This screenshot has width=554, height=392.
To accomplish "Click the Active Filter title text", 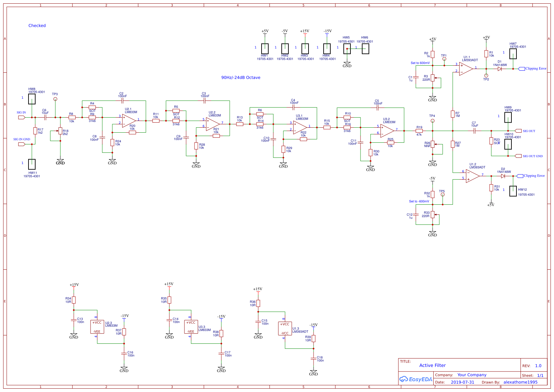I will [432, 365].
